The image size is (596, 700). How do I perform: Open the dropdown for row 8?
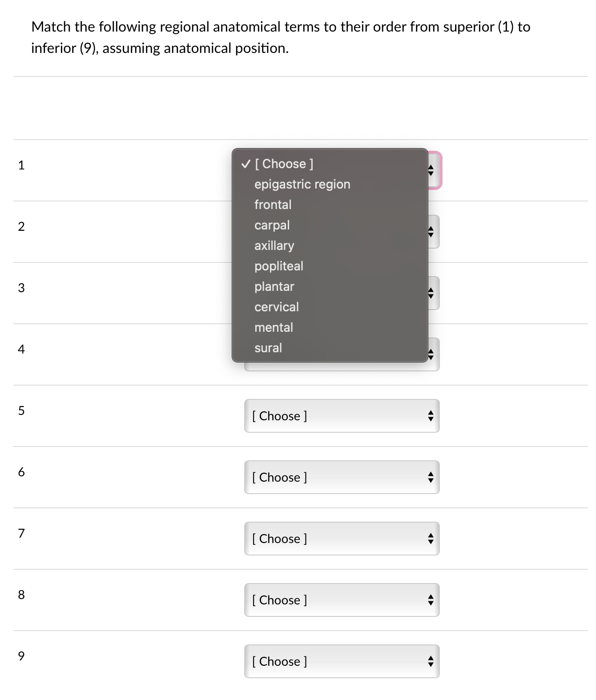(341, 600)
